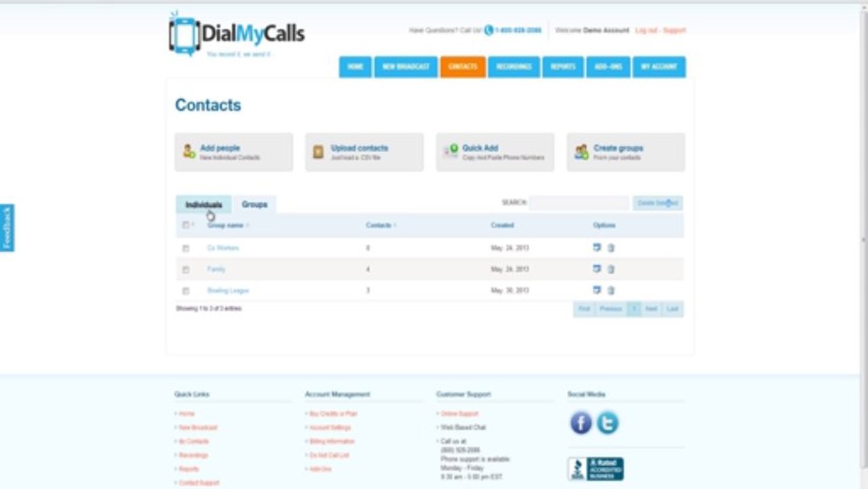The width and height of the screenshot is (868, 489).
Task: Click the Online Support footer link
Action: coord(459,414)
